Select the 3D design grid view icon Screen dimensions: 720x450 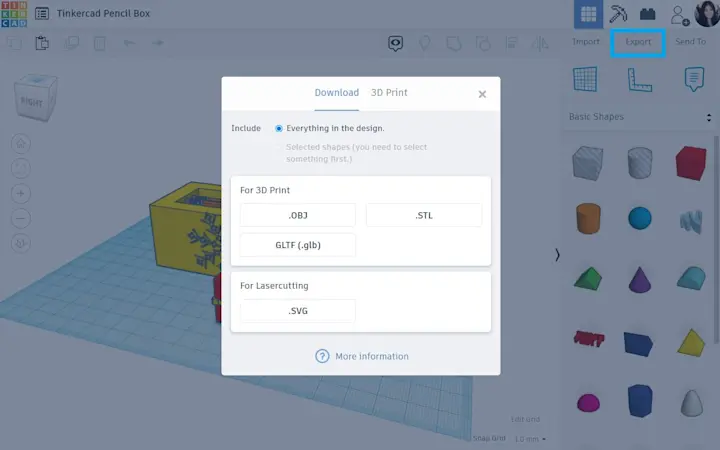(588, 14)
